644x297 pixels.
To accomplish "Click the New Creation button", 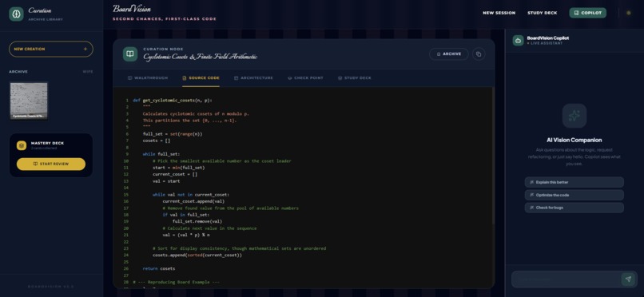I will 51,49.
